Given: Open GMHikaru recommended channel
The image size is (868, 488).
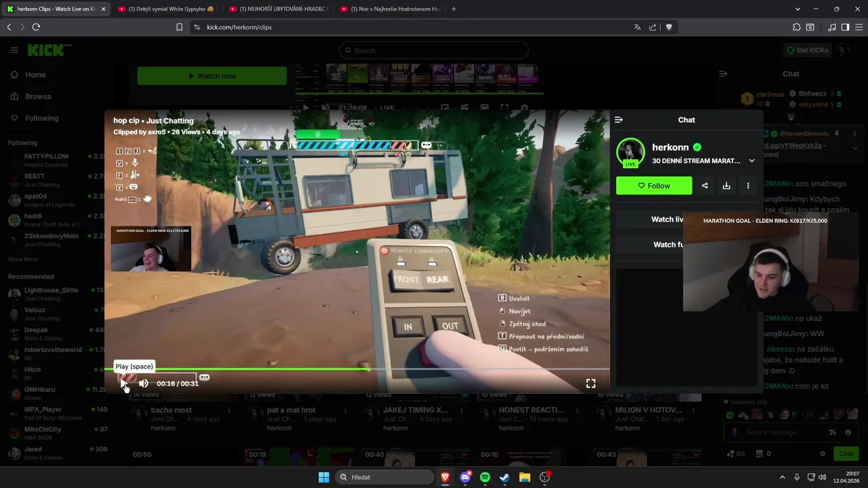Looking at the screenshot, I should pos(56,393).
